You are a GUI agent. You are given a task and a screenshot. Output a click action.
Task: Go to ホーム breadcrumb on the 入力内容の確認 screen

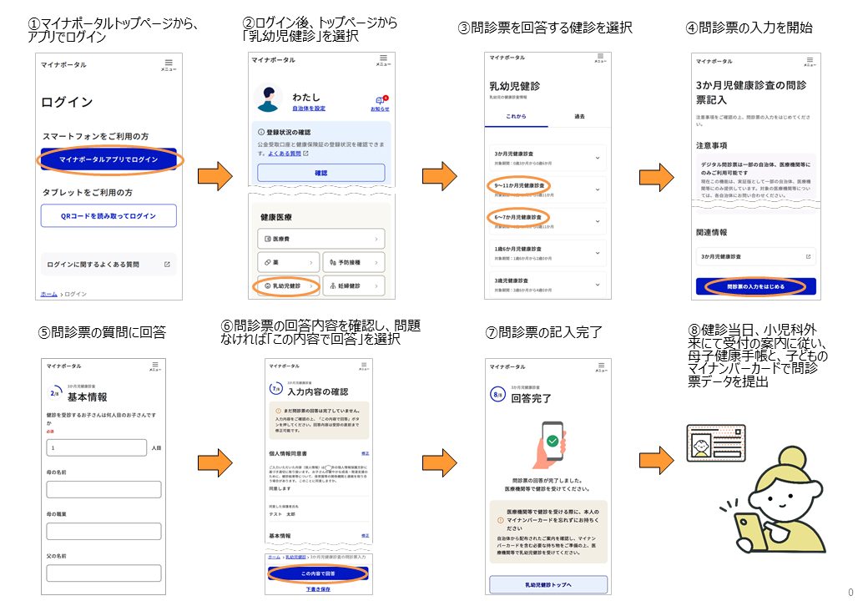click(x=274, y=558)
